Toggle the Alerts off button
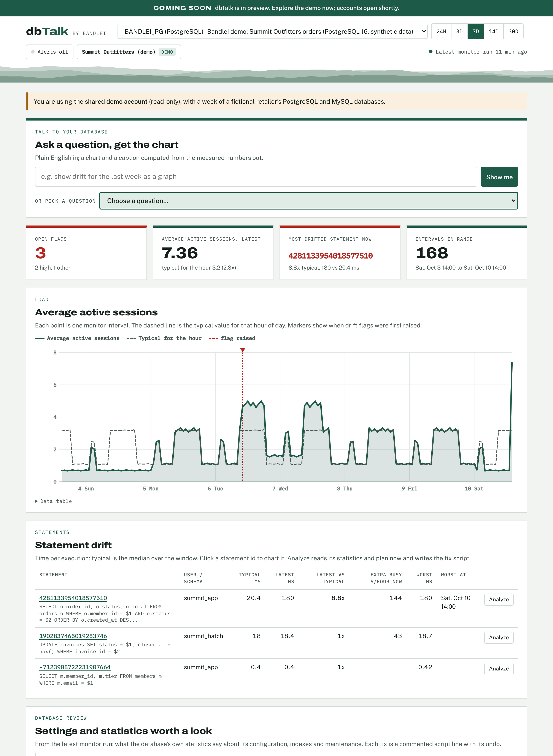 click(49, 52)
